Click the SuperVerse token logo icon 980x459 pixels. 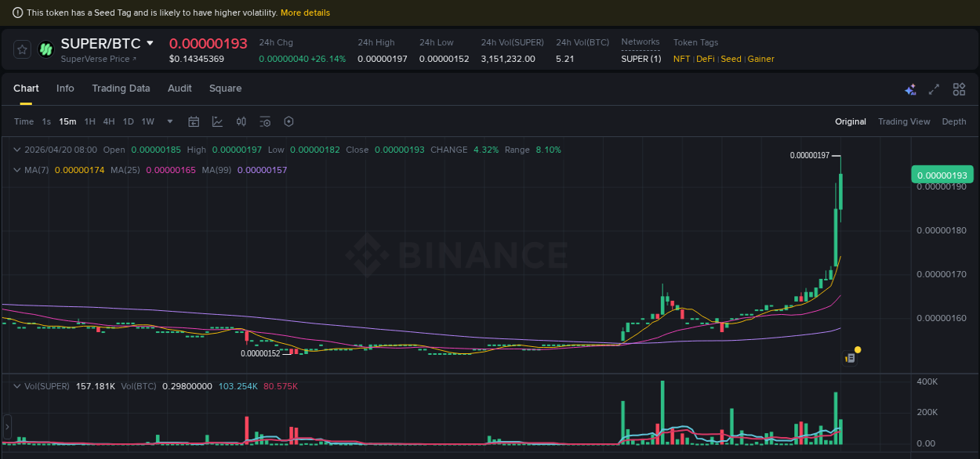[45, 49]
